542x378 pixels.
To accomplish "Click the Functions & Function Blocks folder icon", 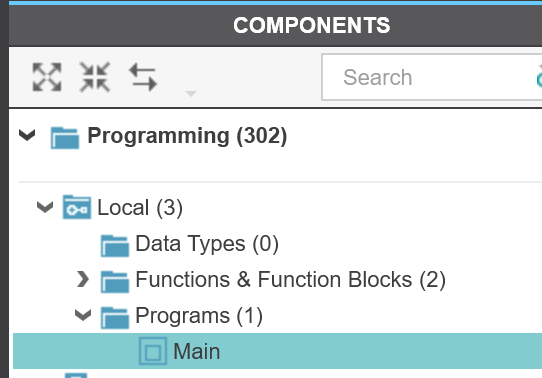I will [x=115, y=282].
